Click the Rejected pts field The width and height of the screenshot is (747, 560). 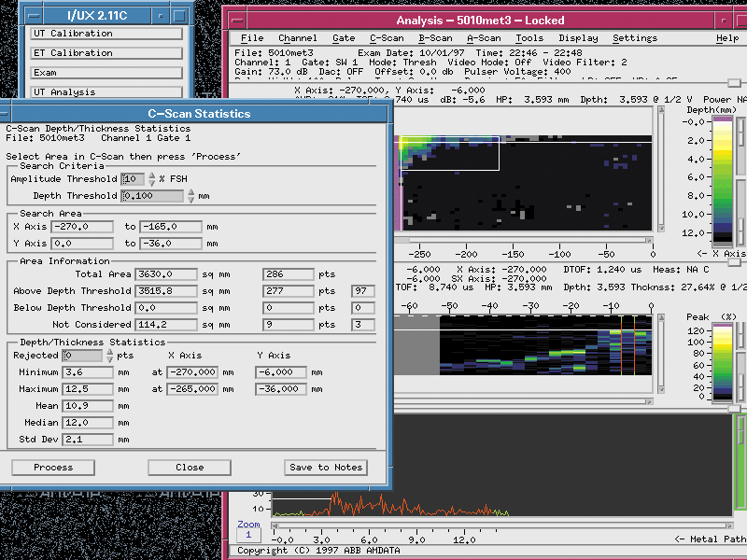(x=82, y=356)
